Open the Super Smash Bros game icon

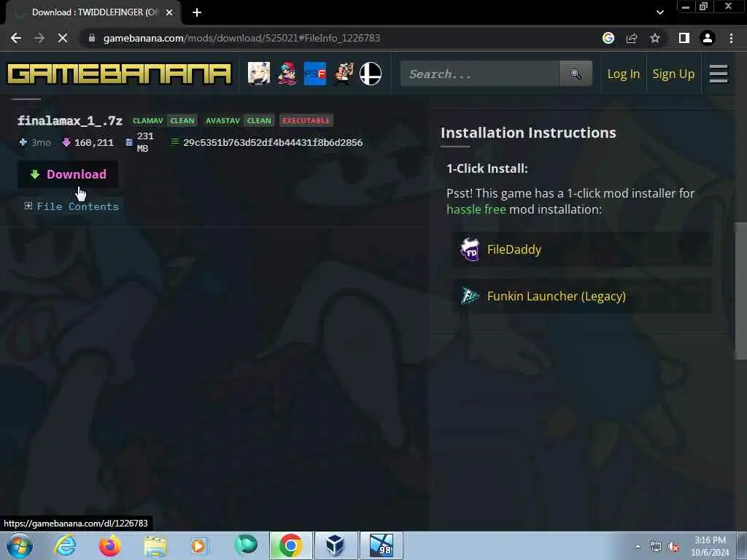pos(370,74)
